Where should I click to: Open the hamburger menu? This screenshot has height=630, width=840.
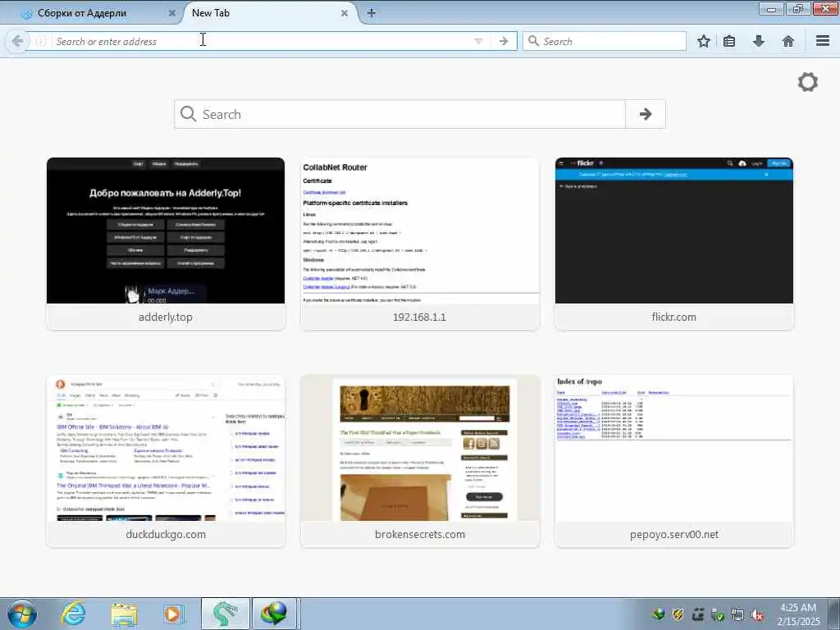coord(823,41)
